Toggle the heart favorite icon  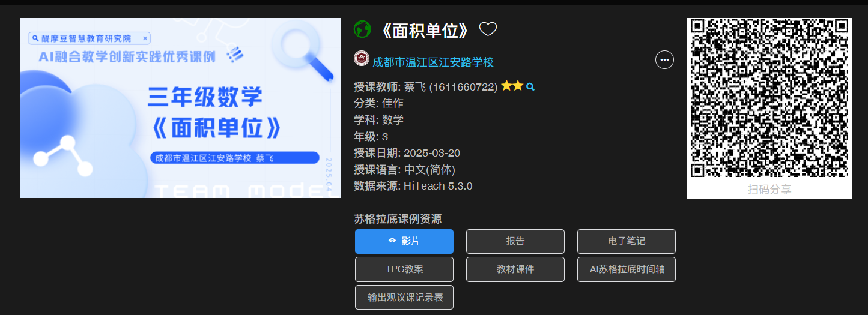(488, 29)
